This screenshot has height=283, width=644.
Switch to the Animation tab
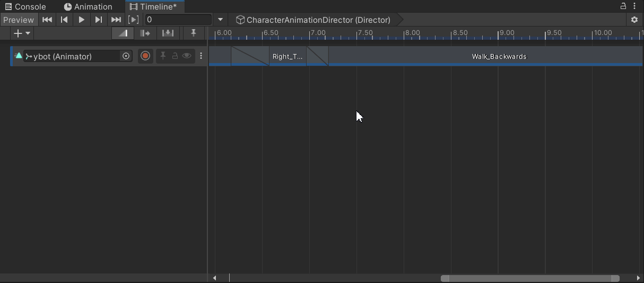pos(88,7)
